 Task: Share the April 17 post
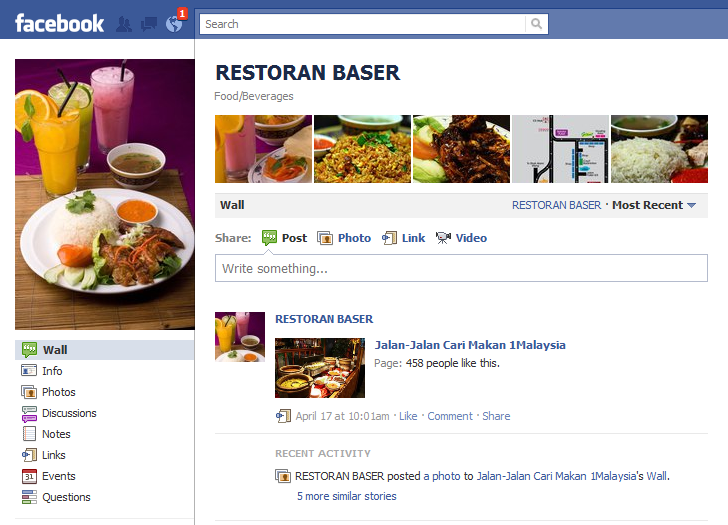pyautogui.click(x=496, y=416)
